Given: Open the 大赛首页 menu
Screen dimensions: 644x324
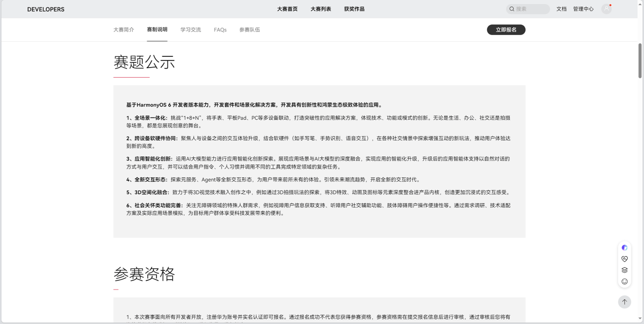Looking at the screenshot, I should (287, 9).
